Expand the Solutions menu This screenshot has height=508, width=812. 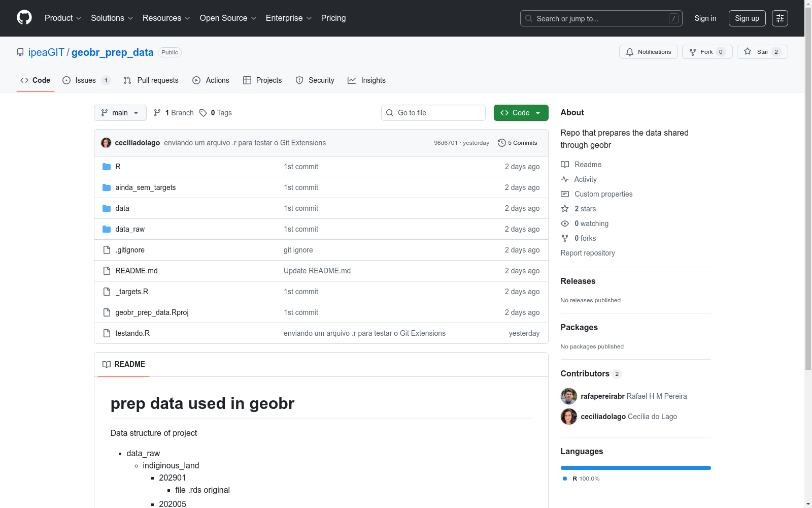click(x=112, y=18)
